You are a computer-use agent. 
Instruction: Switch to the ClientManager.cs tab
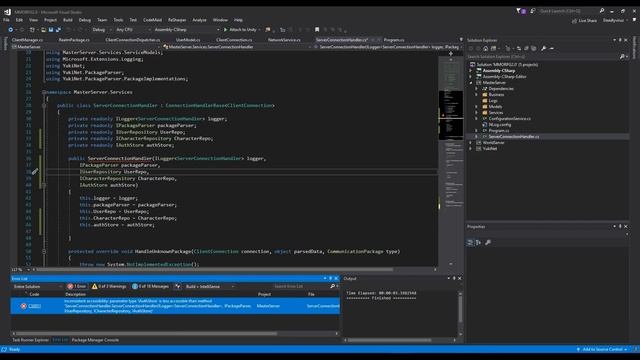pyautogui.click(x=27, y=40)
